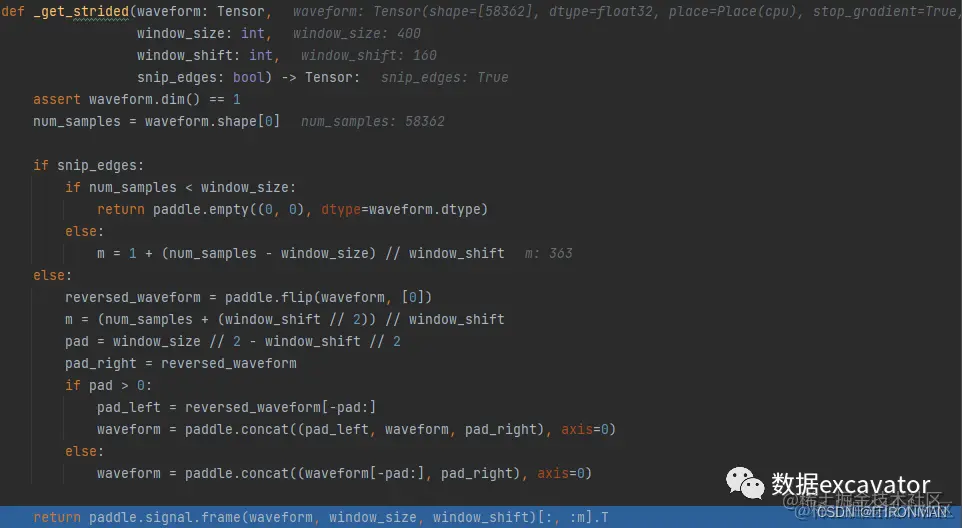The height and width of the screenshot is (528, 962).
Task: Click 'pad_left = reversed_waveform[-pad:]' line
Action: [236, 408]
